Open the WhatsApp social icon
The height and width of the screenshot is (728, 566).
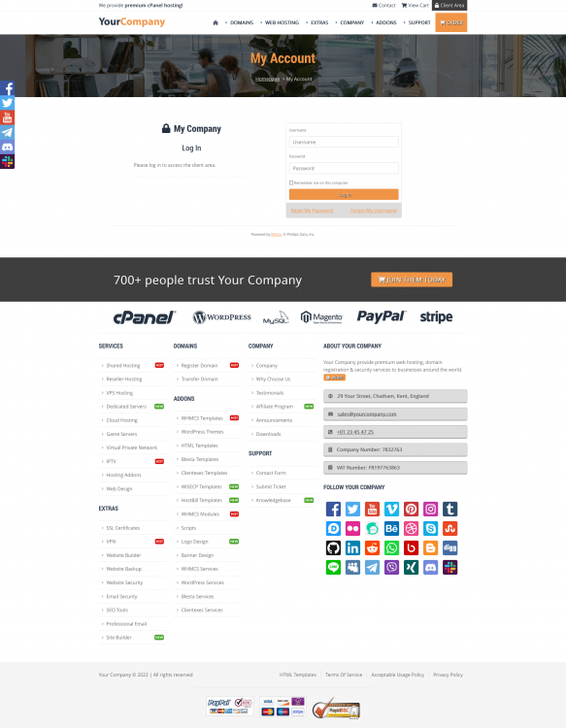pos(391,547)
